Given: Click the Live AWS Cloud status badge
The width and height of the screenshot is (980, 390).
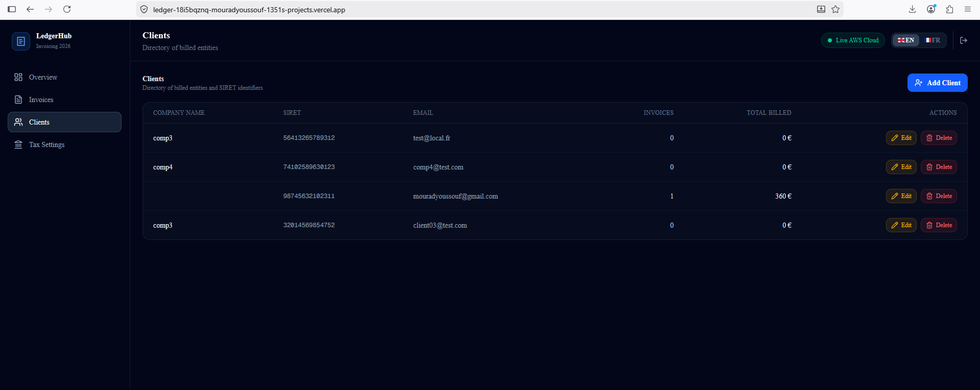Looking at the screenshot, I should 853,40.
